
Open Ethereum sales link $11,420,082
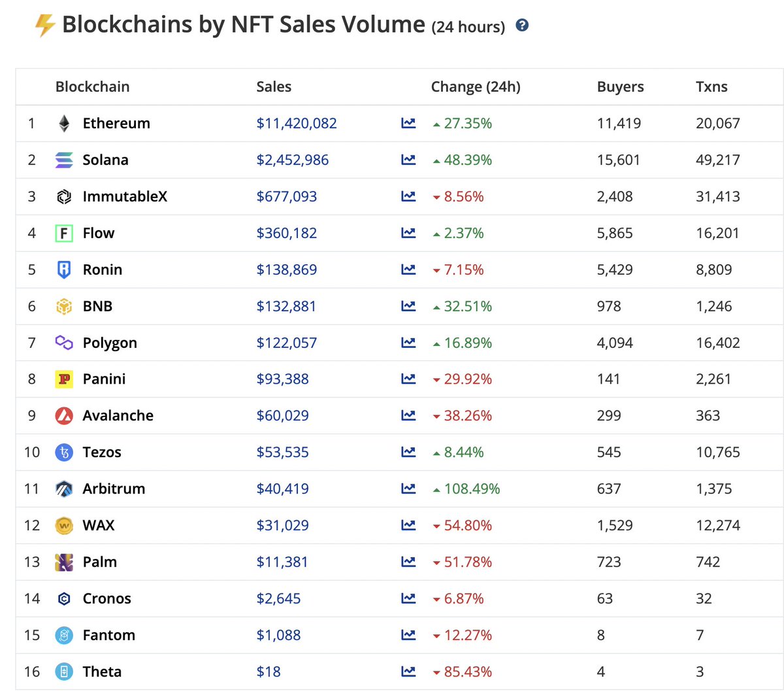click(297, 124)
